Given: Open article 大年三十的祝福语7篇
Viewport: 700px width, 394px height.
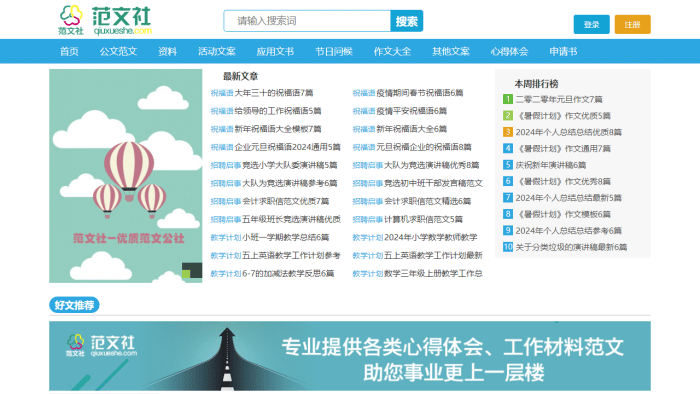Looking at the screenshot, I should (274, 93).
